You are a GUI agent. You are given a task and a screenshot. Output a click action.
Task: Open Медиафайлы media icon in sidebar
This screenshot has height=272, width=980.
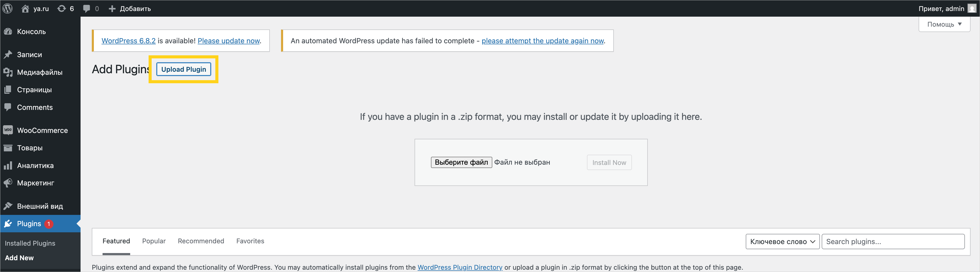(8, 72)
